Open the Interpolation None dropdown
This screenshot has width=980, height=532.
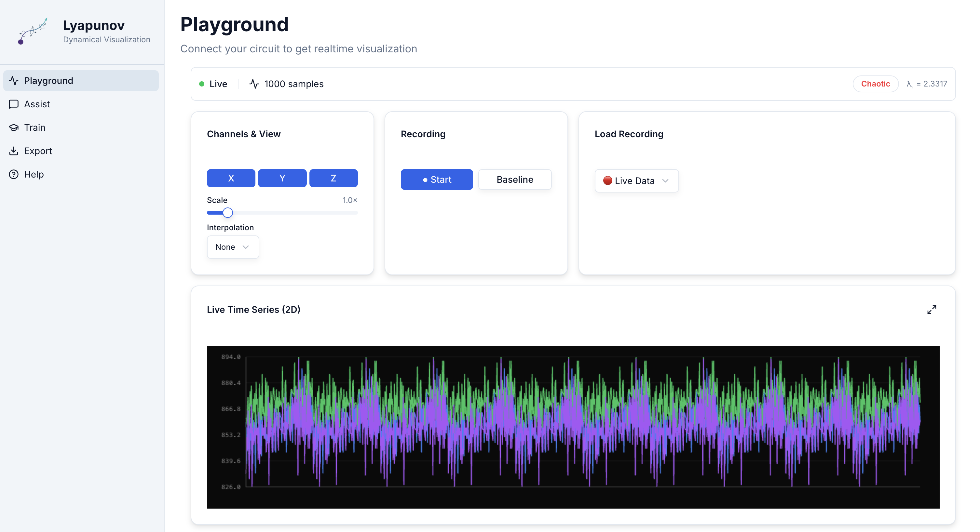(232, 247)
